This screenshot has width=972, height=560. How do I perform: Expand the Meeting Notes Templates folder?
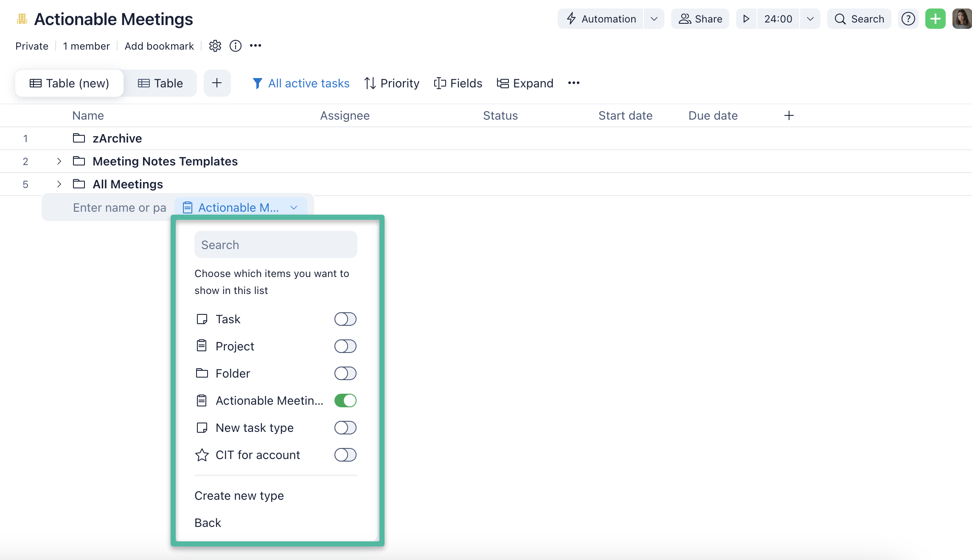[x=59, y=161]
